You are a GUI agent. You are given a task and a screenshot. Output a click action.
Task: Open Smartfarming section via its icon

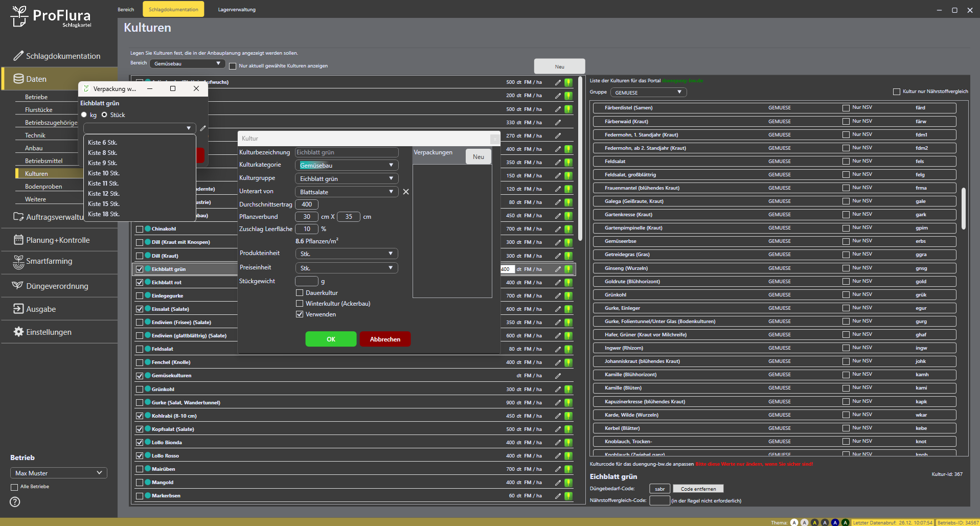[18, 262]
